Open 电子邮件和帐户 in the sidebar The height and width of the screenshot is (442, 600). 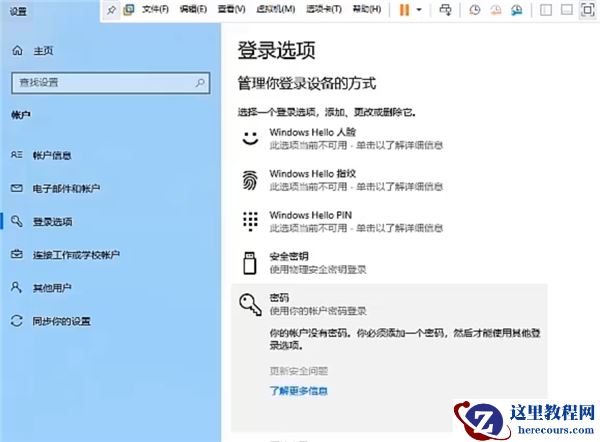pos(66,188)
